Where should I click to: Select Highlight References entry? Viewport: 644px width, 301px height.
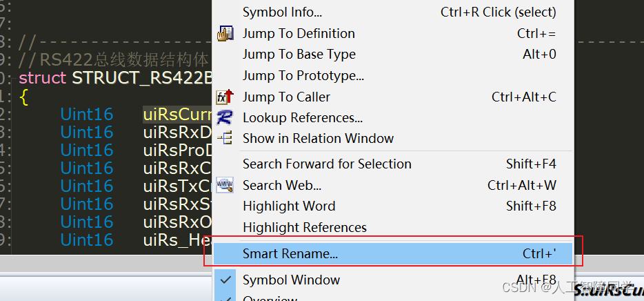click(392, 227)
